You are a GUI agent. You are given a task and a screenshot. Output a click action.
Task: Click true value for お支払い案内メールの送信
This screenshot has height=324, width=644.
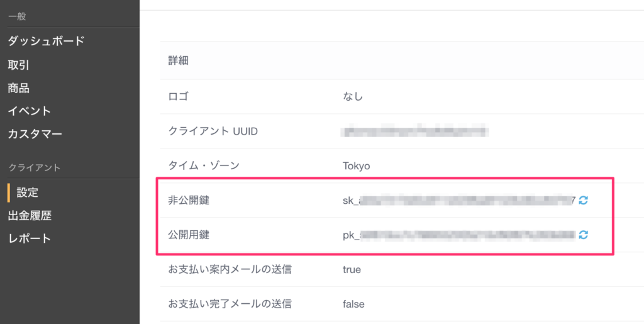(x=352, y=270)
